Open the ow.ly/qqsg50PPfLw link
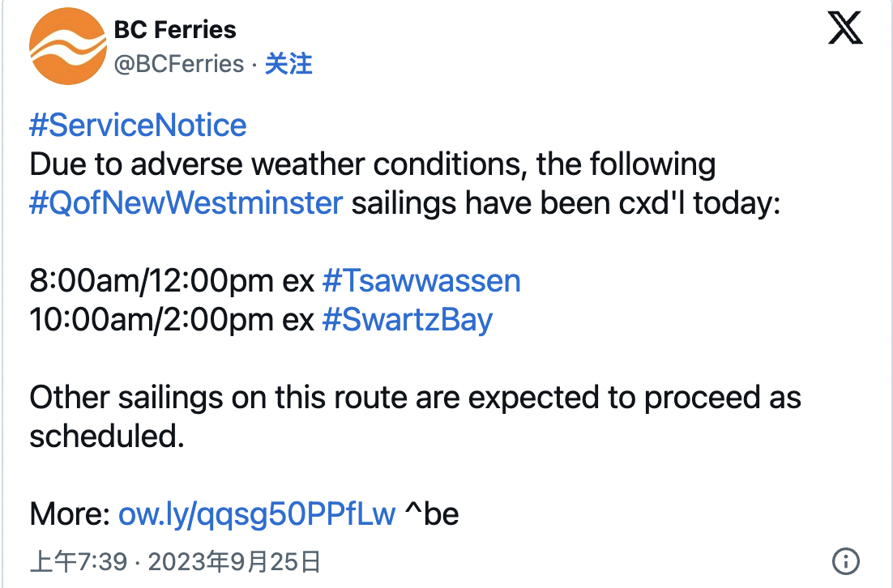Viewport: 893px width, 588px height. [x=257, y=514]
